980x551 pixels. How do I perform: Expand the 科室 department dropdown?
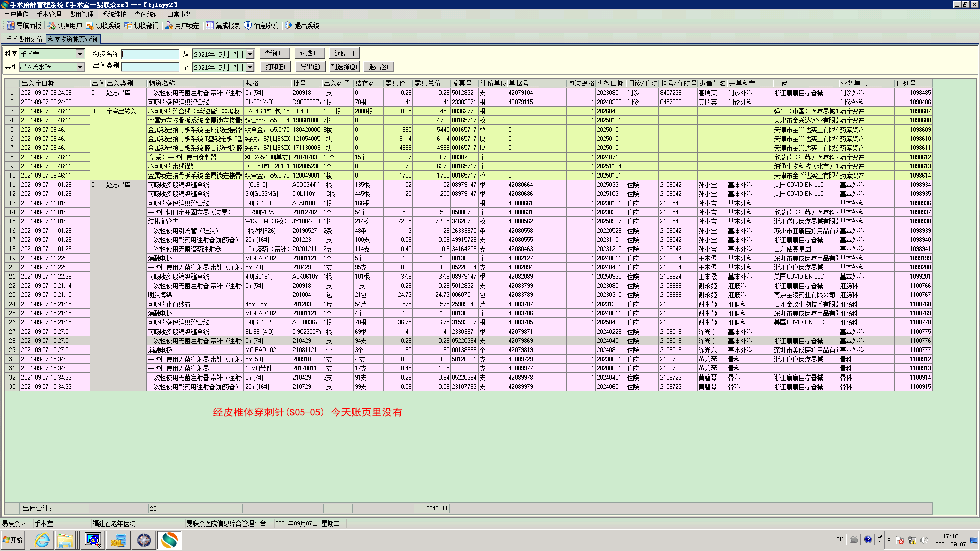(x=80, y=54)
